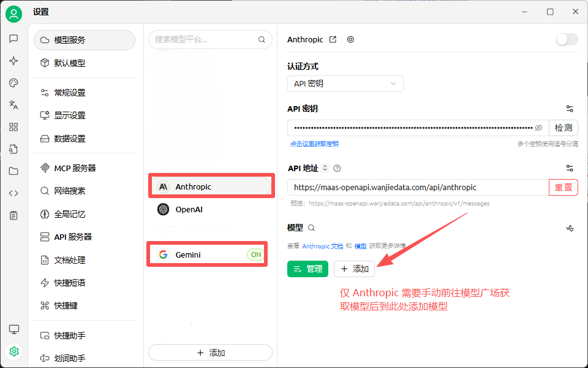Viewport: 588px width, 368px height.
Task: Open the Translate icon in left sidebar
Action: point(13,105)
